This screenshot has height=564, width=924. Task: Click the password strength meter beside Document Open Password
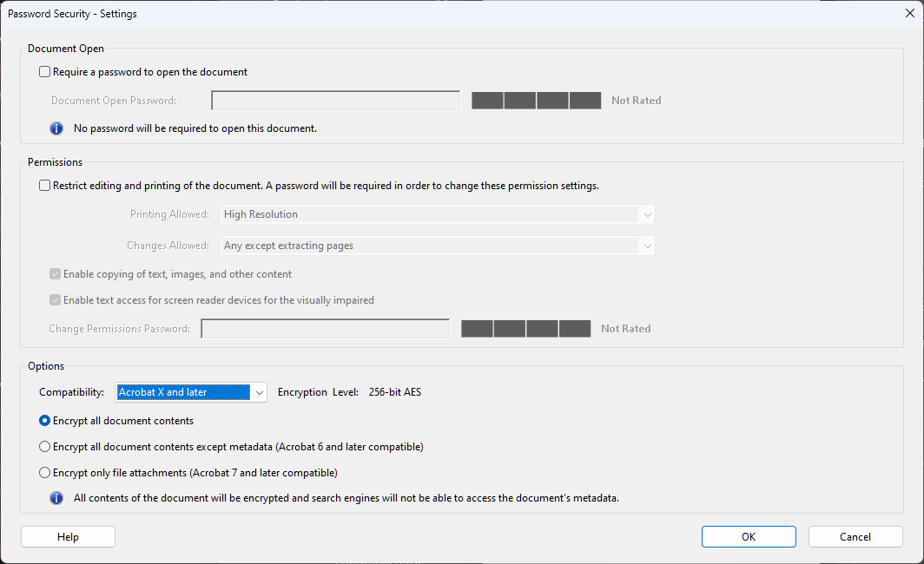(536, 100)
